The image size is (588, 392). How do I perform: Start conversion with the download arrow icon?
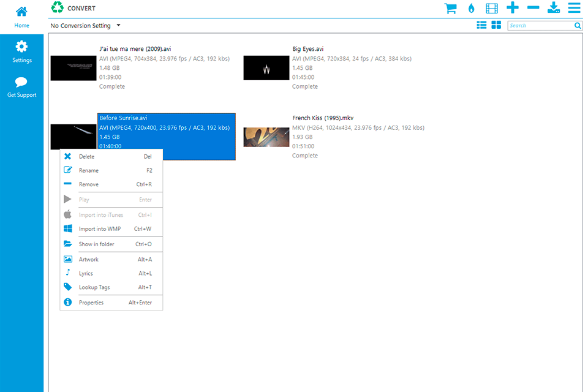pos(553,9)
